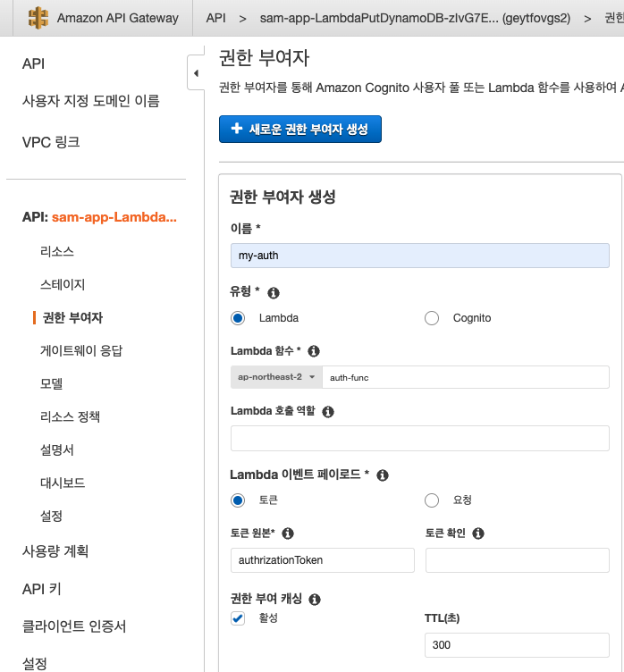Open 사용량 계획 in sidebar
Screen dimensions: 624x672
55,550
